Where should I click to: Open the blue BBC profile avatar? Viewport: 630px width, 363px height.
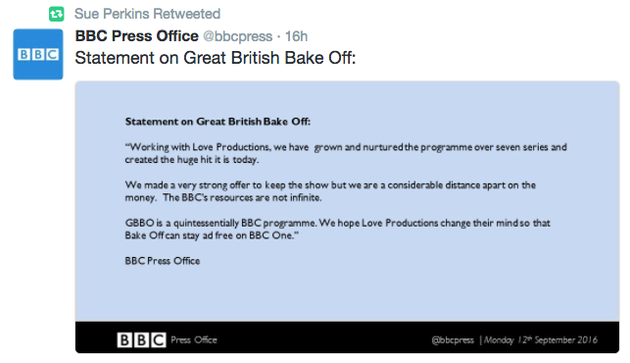pyautogui.click(x=38, y=54)
